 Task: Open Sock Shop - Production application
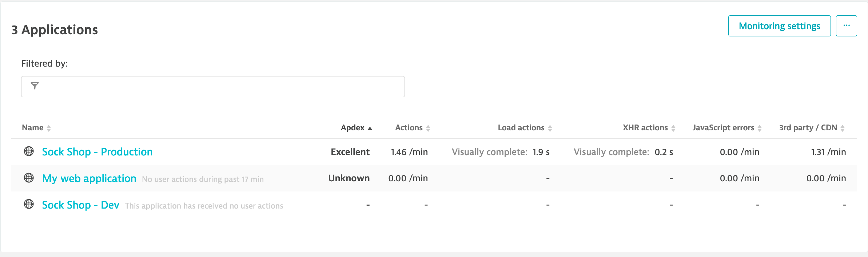pyautogui.click(x=97, y=152)
